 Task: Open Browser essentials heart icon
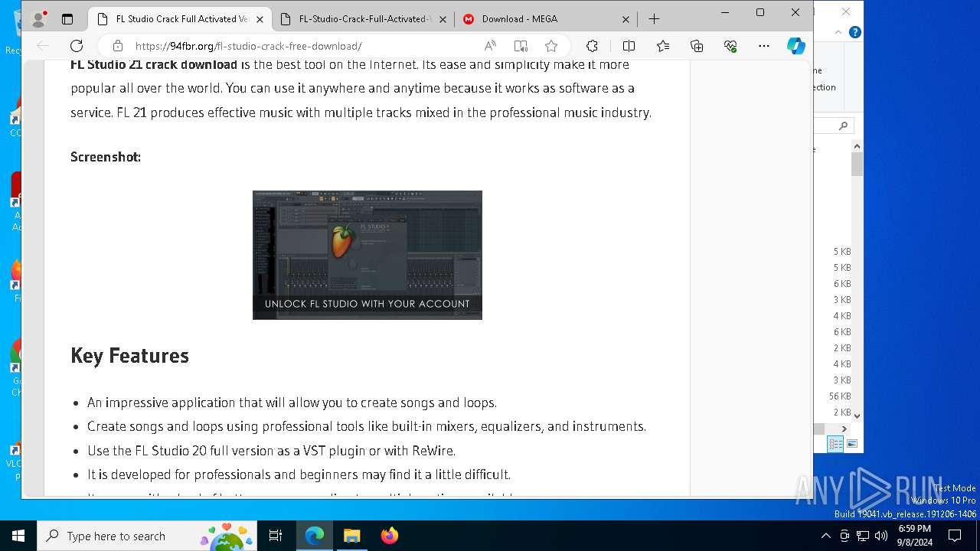pos(730,46)
